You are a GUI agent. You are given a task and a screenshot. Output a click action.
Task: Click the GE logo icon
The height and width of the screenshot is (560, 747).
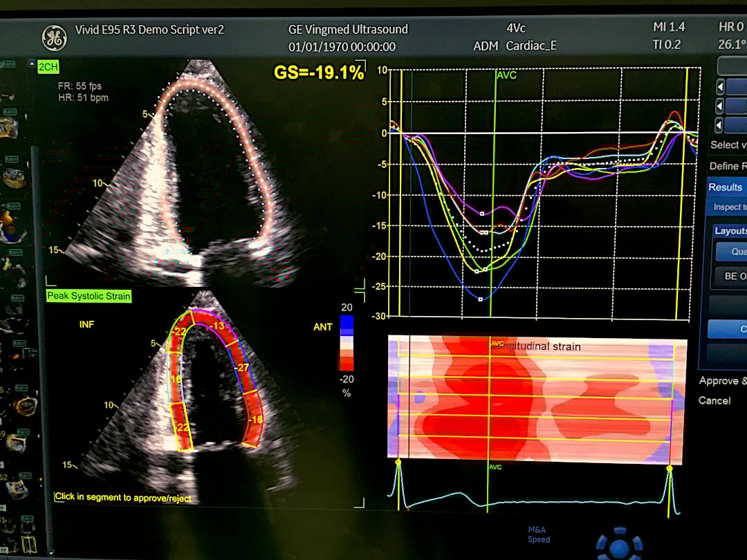coord(54,38)
